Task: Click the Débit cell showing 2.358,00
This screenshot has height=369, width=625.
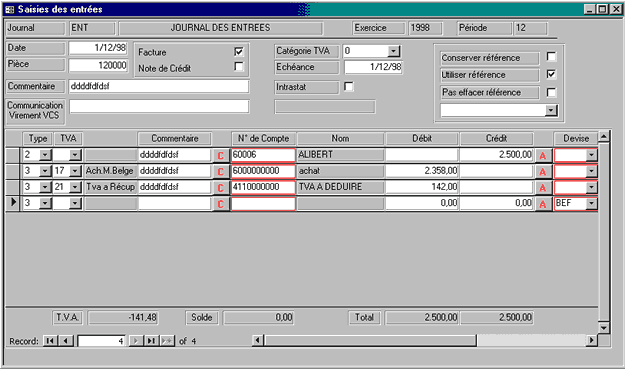Action: [422, 171]
